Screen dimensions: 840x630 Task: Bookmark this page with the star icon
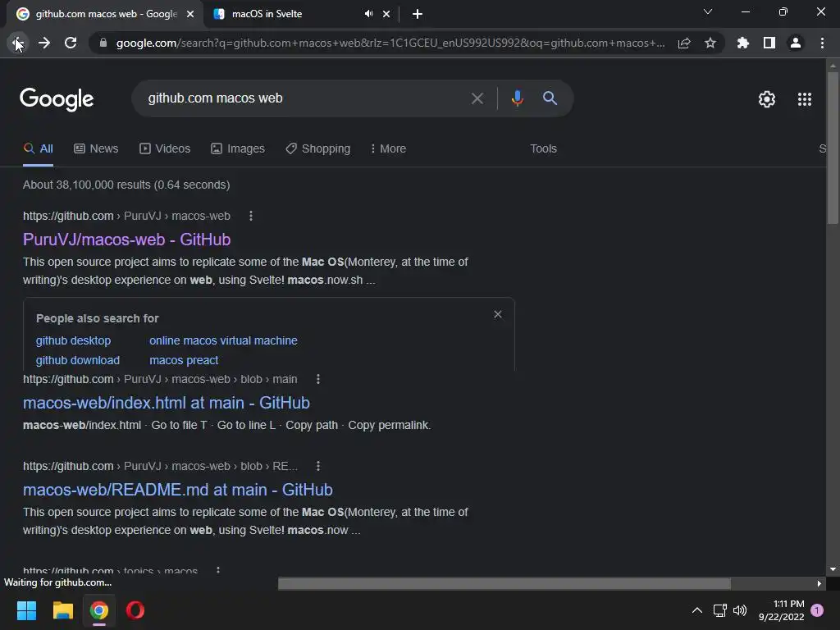[x=710, y=43]
